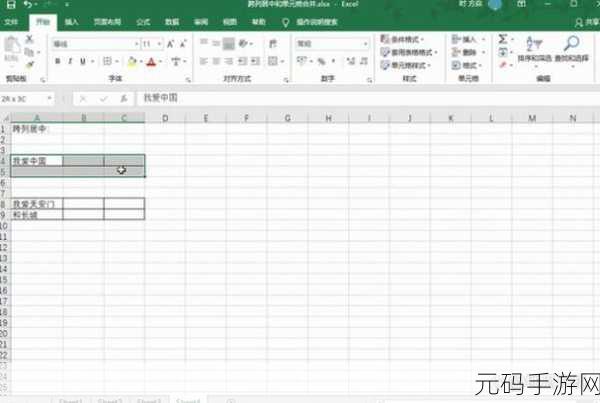Viewport: 600px width, 403px height.
Task: Switch to the Page Layout tab
Action: pos(108,22)
